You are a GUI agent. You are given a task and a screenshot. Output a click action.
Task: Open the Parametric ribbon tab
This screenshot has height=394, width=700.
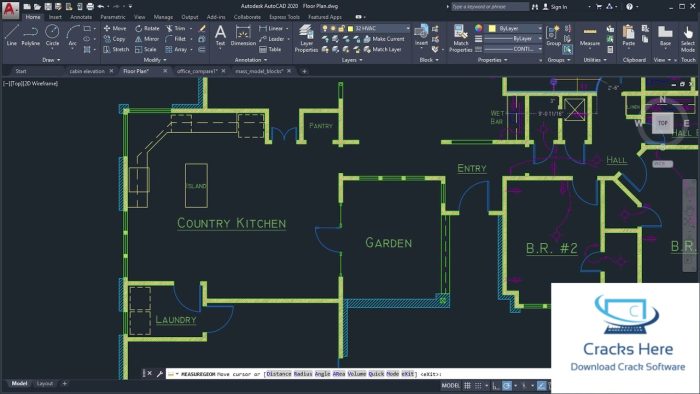click(113, 17)
